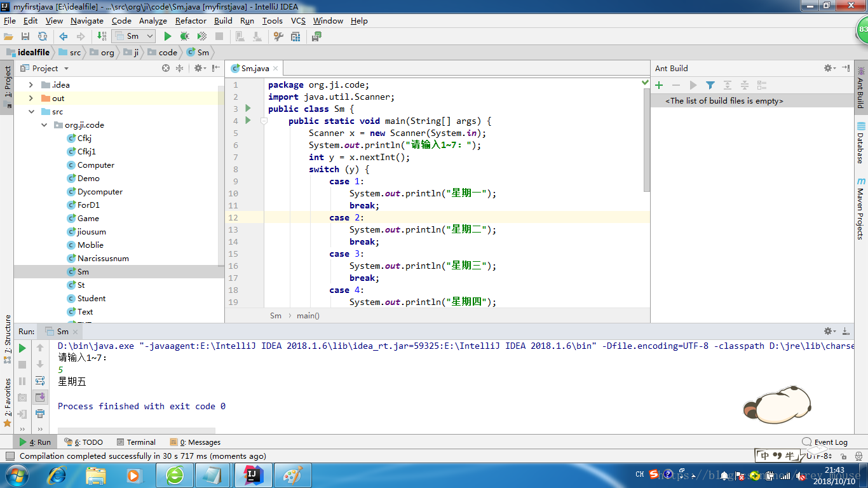Open the Narcissusnum class in project tree
Viewport: 868px width, 488px height.
pos(103,259)
